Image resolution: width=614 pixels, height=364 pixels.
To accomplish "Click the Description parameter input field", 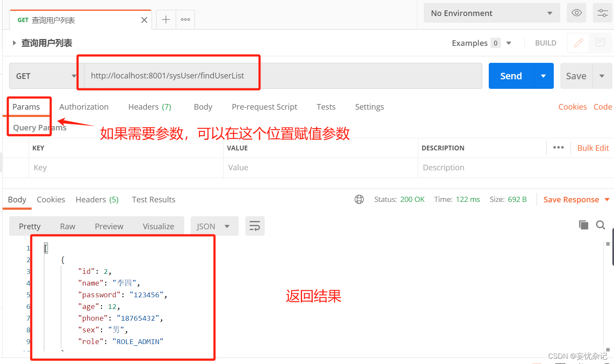I will click(516, 168).
